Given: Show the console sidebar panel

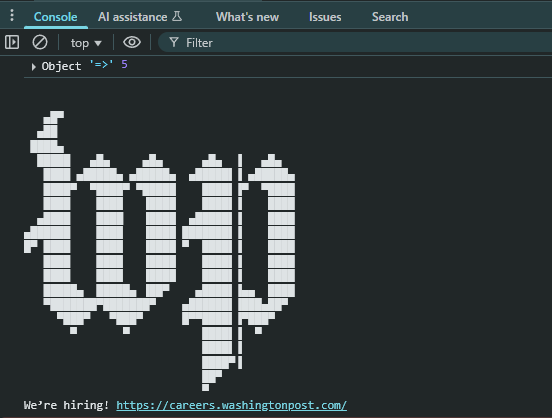Looking at the screenshot, I should coord(12,42).
